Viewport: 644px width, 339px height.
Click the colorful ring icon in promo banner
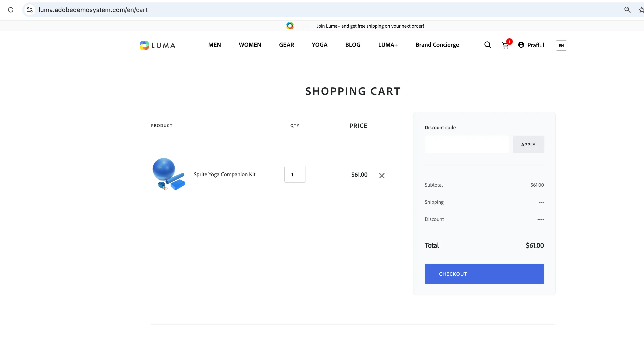290,26
